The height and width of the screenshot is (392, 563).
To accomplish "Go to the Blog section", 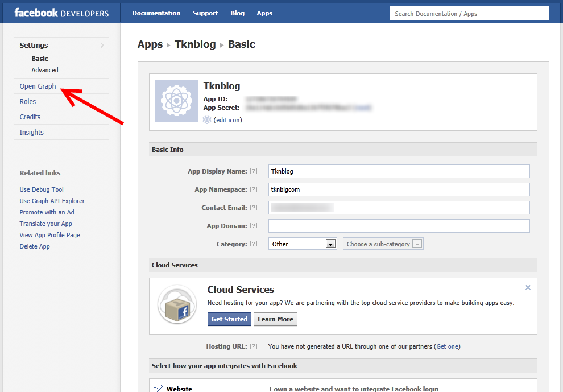I will [237, 13].
